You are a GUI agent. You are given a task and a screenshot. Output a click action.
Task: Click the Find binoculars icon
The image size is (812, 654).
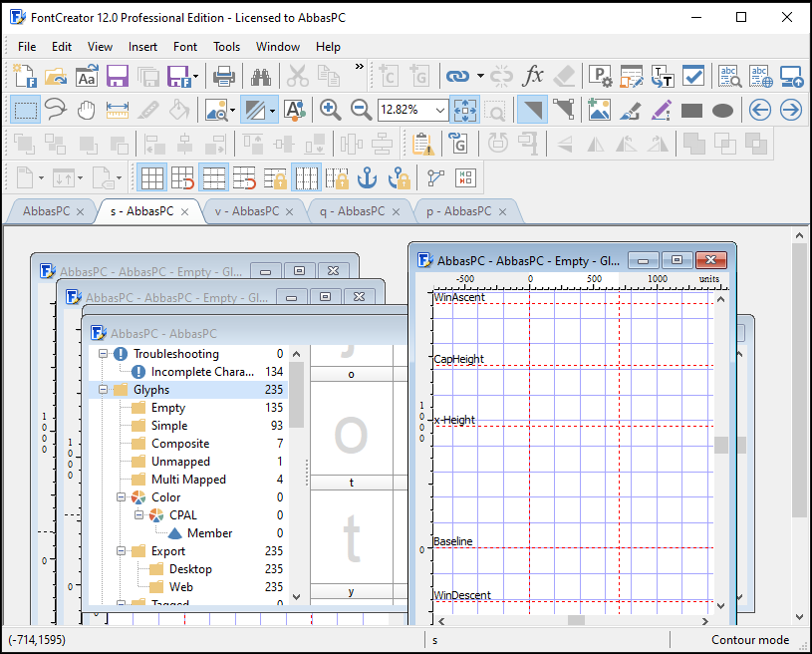click(261, 77)
